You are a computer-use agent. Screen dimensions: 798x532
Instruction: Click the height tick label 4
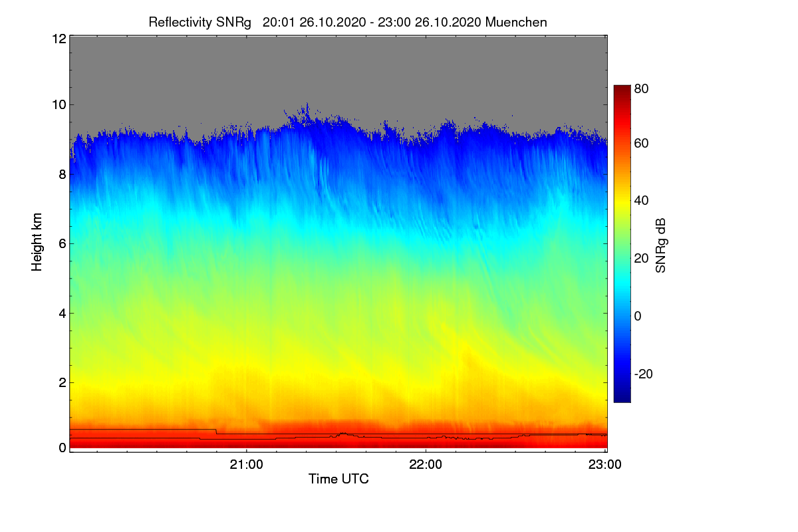click(62, 313)
